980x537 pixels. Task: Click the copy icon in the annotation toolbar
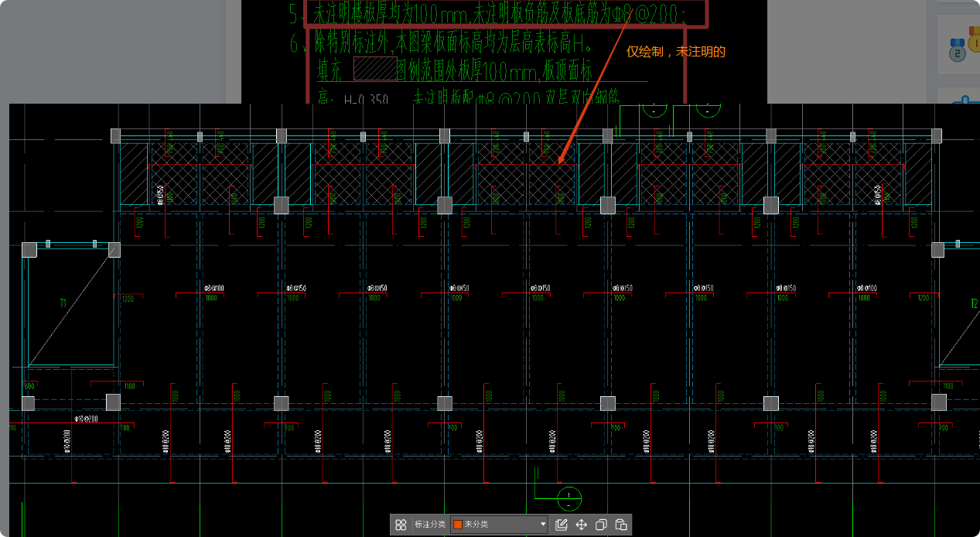[x=601, y=525]
